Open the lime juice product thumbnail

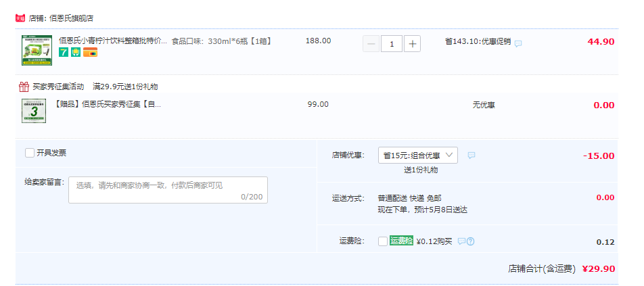[x=37, y=51]
